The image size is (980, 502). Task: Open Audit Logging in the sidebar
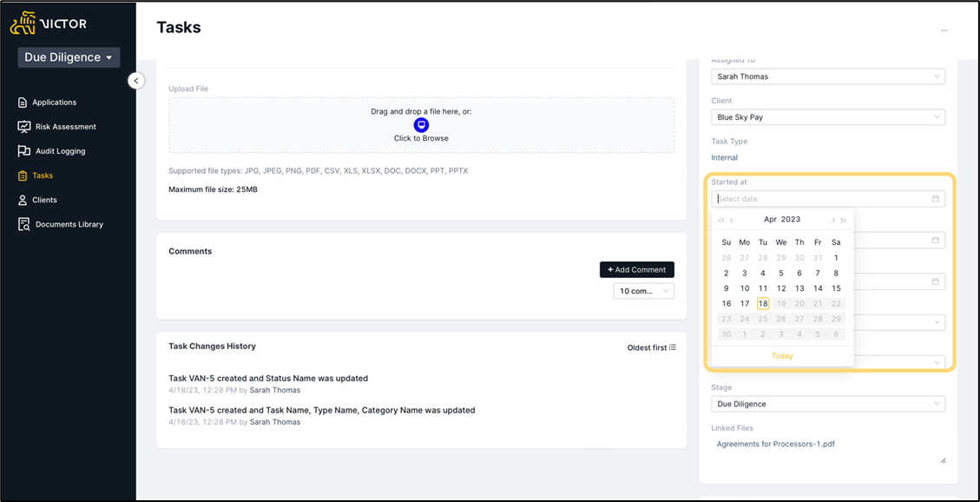tap(60, 151)
